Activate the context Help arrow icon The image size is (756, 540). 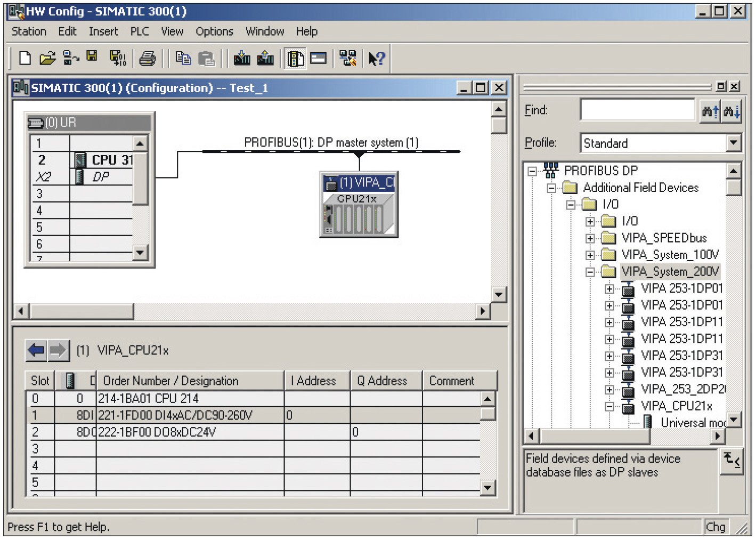point(377,59)
